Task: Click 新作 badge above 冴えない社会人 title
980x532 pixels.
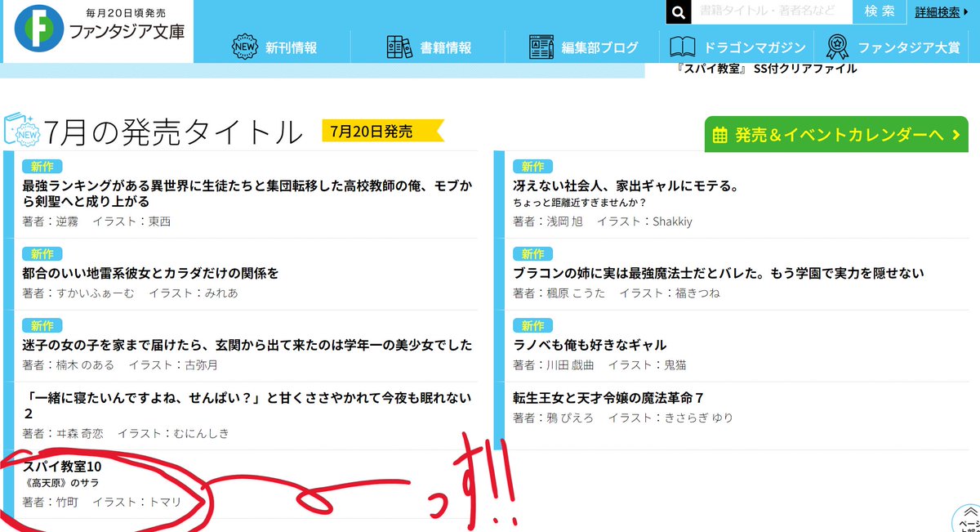Action: pyautogui.click(x=532, y=167)
